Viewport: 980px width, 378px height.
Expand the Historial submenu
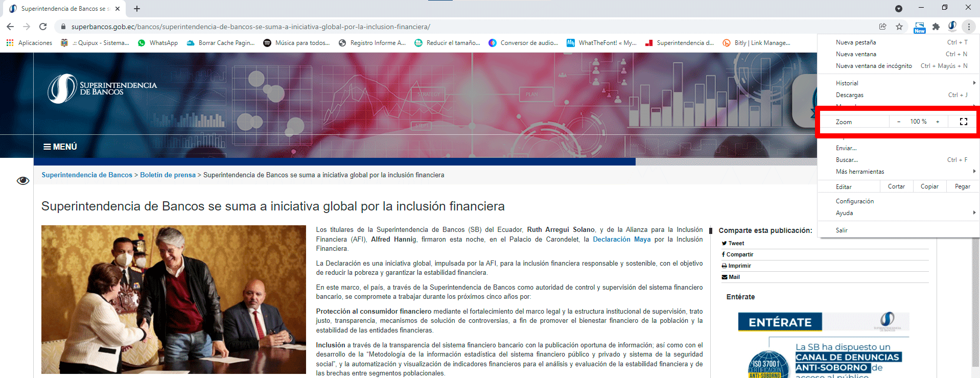[898, 83]
